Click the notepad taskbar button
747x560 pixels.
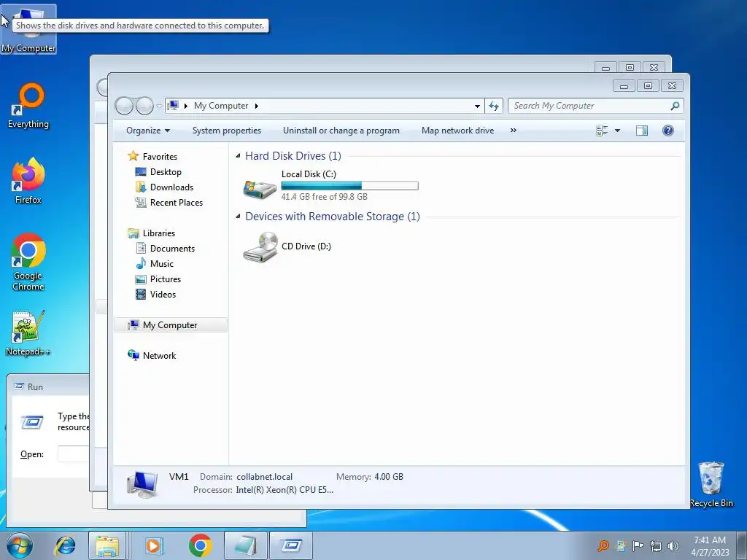[246, 545]
